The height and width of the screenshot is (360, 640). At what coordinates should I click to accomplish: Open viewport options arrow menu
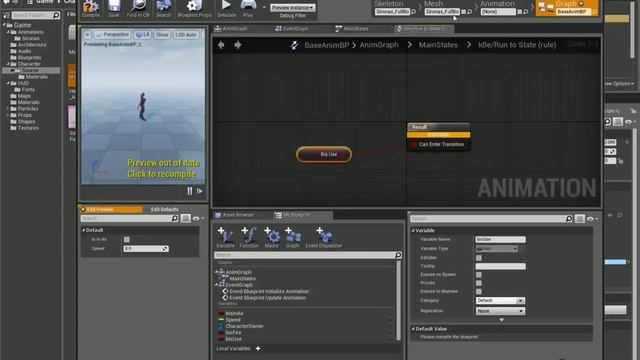pos(87,35)
